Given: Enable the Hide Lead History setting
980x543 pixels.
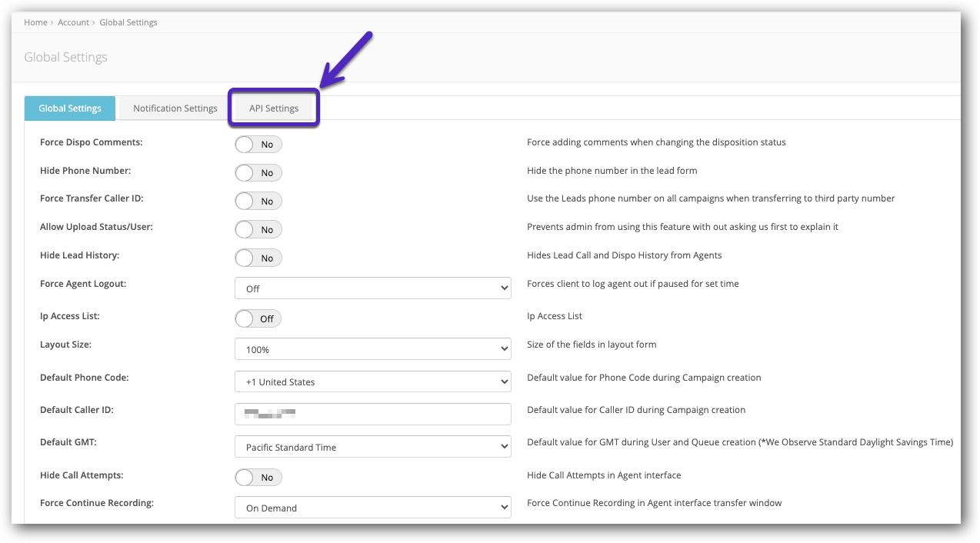Looking at the screenshot, I should point(258,258).
